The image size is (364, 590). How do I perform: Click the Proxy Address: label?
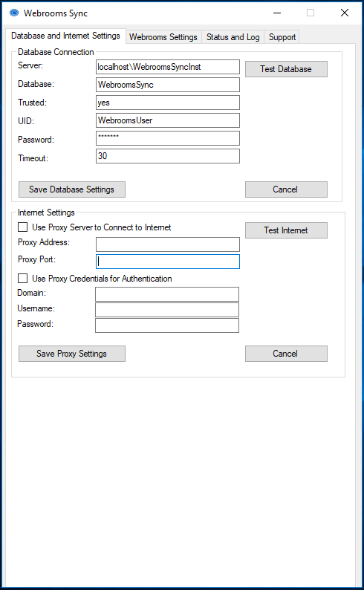[x=44, y=242]
